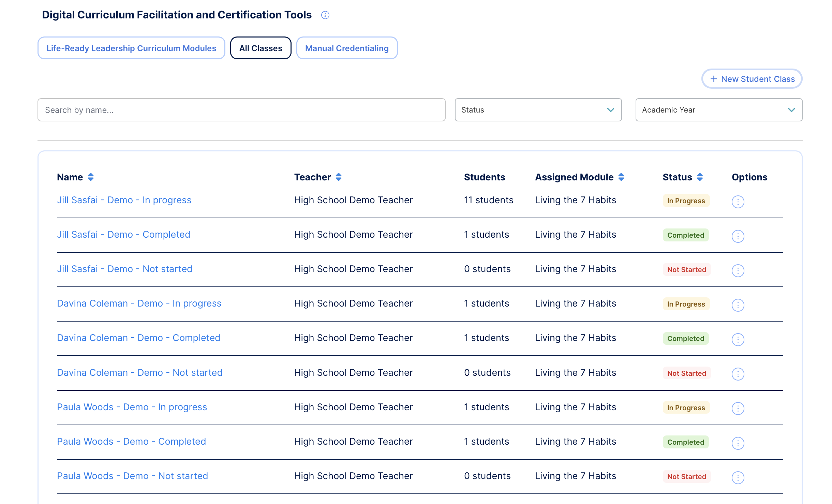Create a New Student Class

click(752, 79)
